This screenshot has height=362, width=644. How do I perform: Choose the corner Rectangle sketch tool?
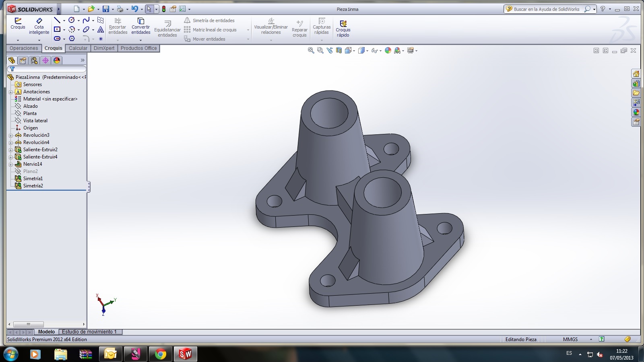(57, 29)
